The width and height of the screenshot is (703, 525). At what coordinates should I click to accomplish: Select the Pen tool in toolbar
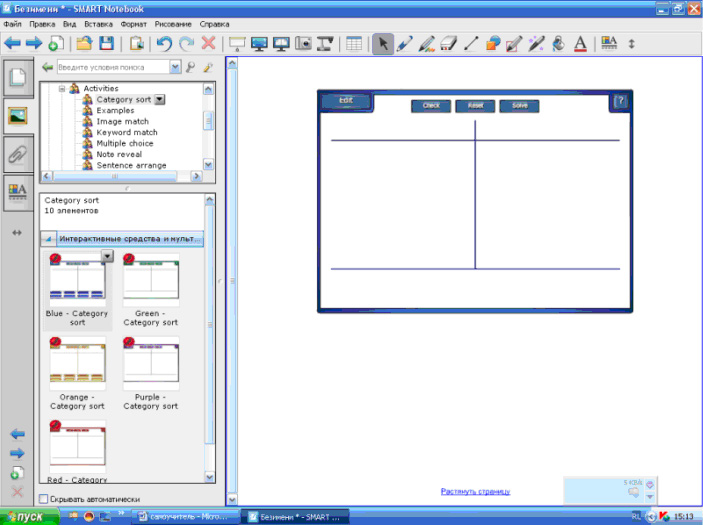click(405, 44)
